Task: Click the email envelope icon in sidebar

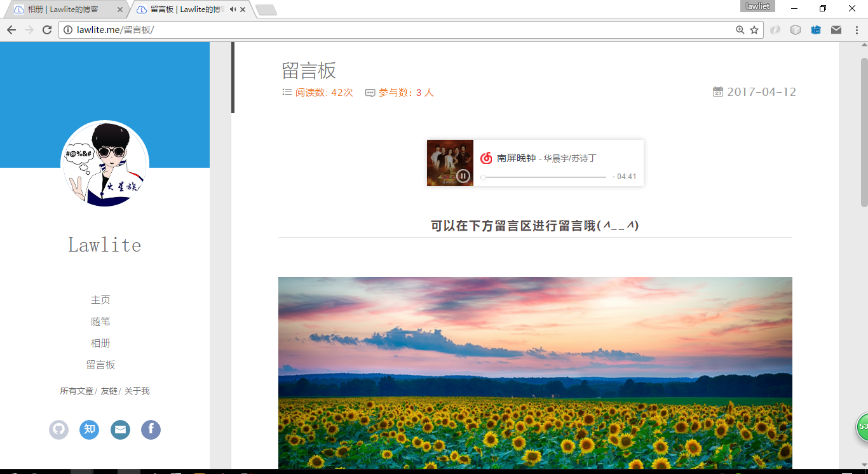Action: tap(120, 430)
